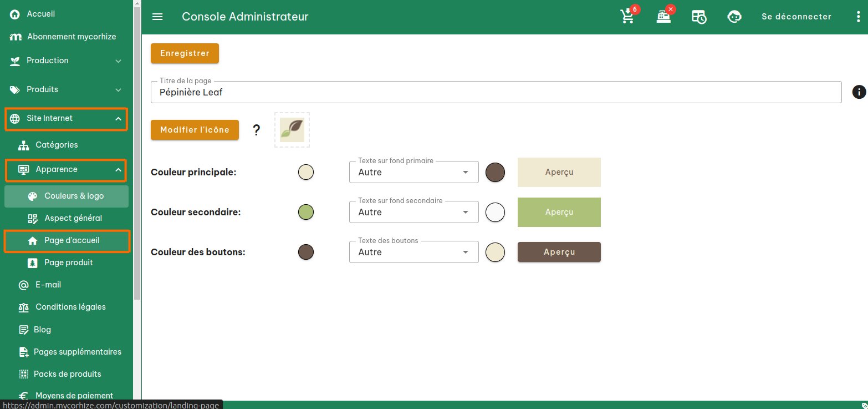
Task: Open the Texte sur fond primaire dropdown
Action: [x=413, y=172]
